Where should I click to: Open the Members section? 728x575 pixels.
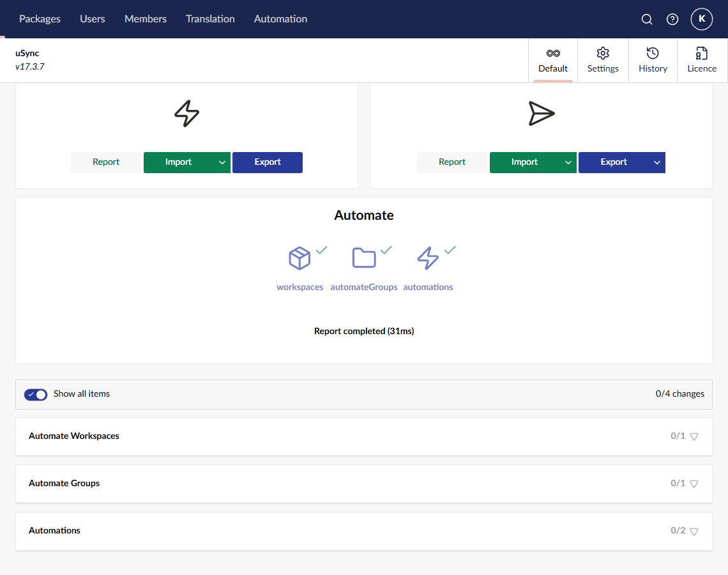tap(146, 19)
